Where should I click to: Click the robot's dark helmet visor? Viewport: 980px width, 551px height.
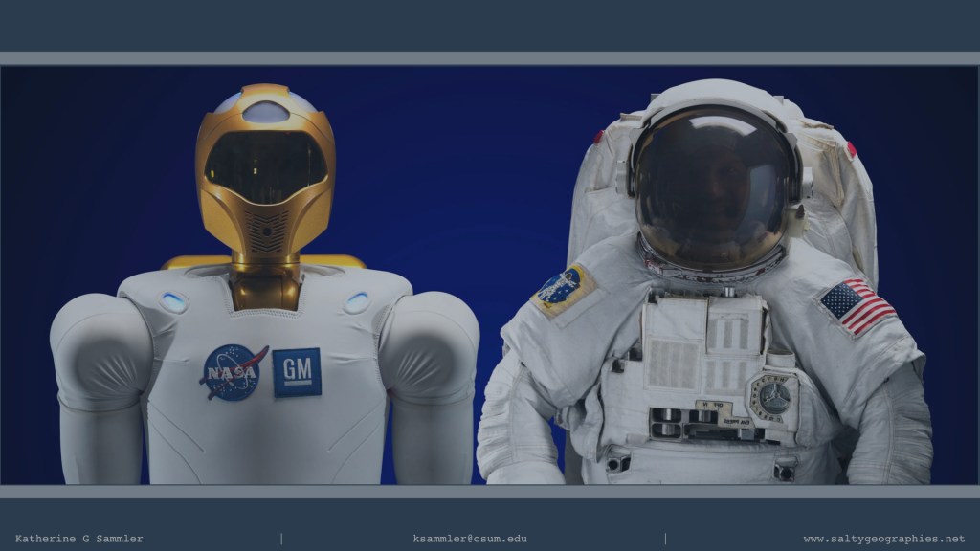click(265, 166)
